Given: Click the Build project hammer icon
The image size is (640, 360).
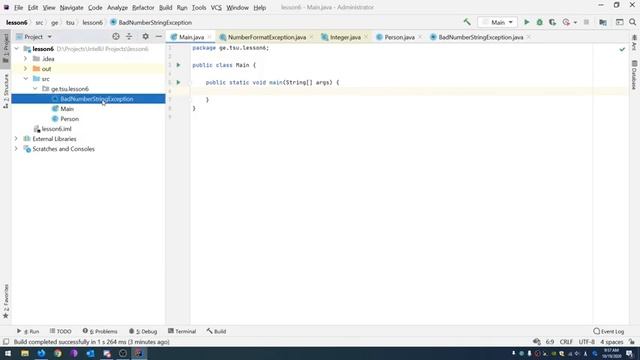Looking at the screenshot, I should click(467, 22).
